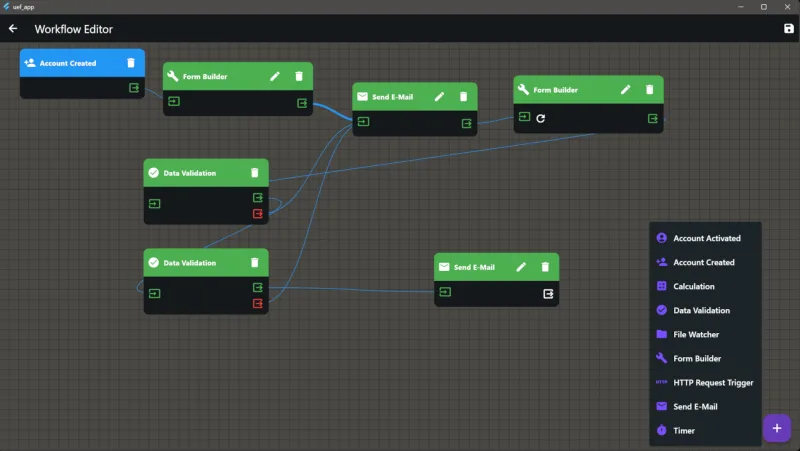Delete the right Form Builder node
This screenshot has width=800, height=451.
pos(649,89)
